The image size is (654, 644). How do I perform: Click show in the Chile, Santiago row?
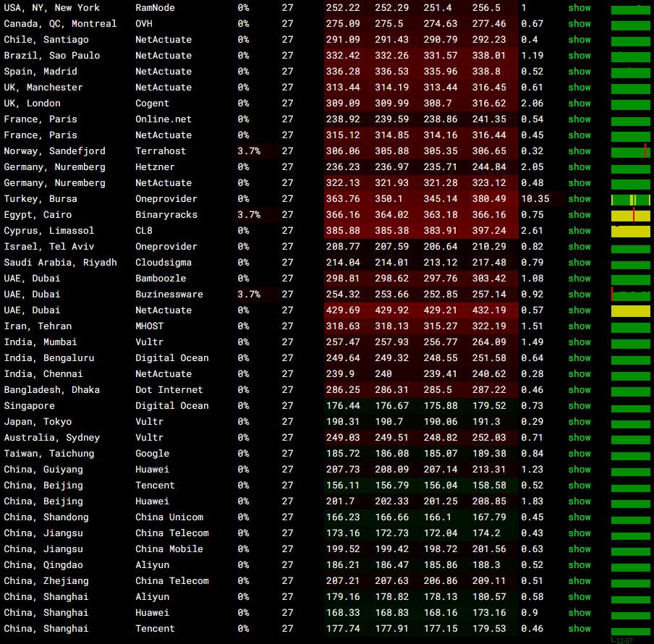click(x=579, y=40)
